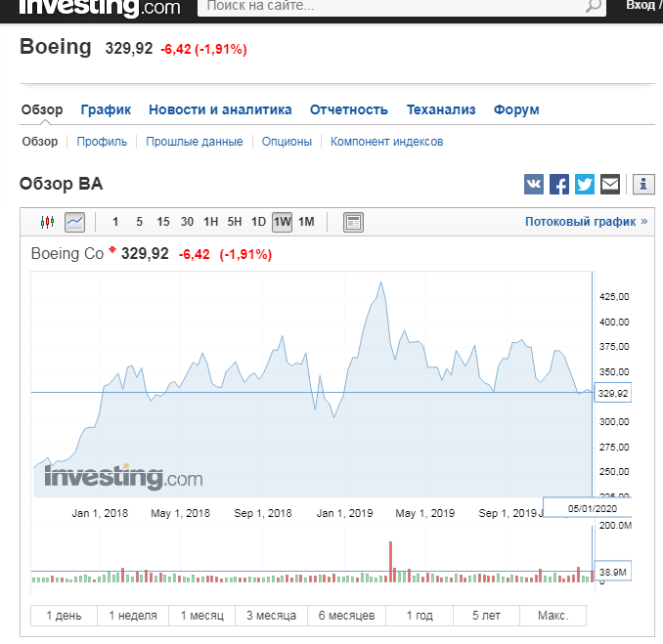The image size is (663, 644).
Task: Open the Новости и аналитика tab
Action: tap(220, 109)
